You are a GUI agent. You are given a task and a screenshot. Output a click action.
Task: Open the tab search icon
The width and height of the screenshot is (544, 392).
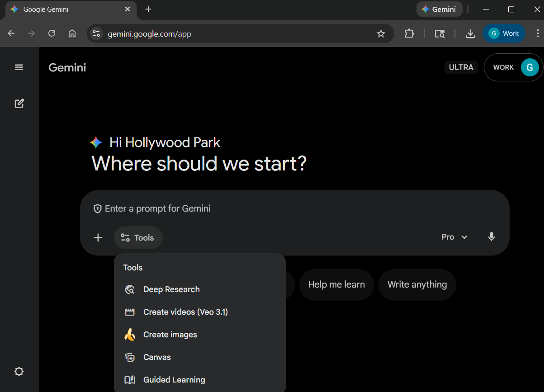440,33
